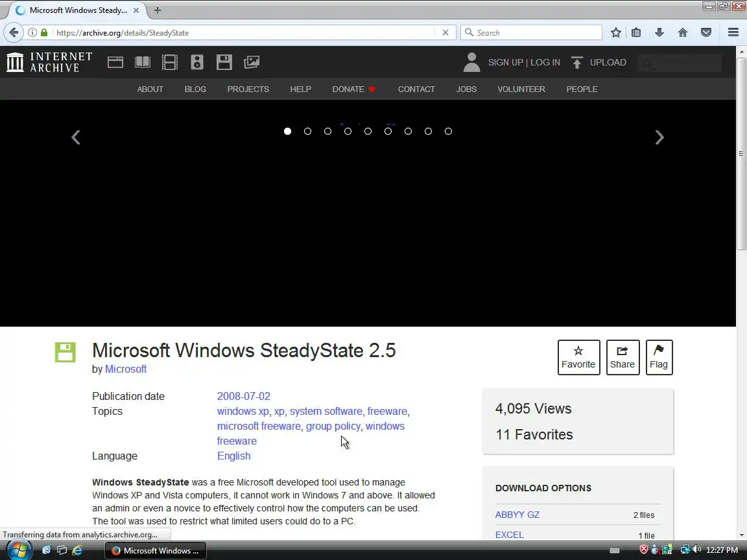Open the Microsoft author link
747x560 pixels.
pyautogui.click(x=126, y=369)
